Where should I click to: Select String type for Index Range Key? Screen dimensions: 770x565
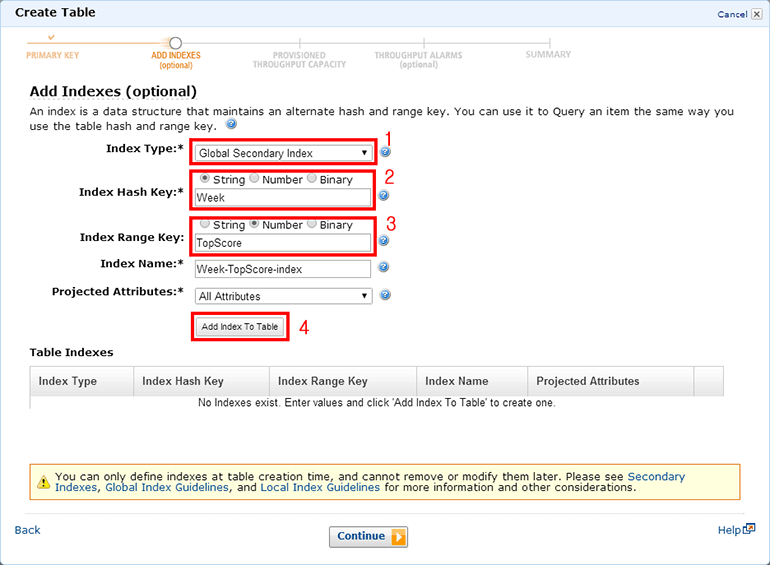click(205, 225)
